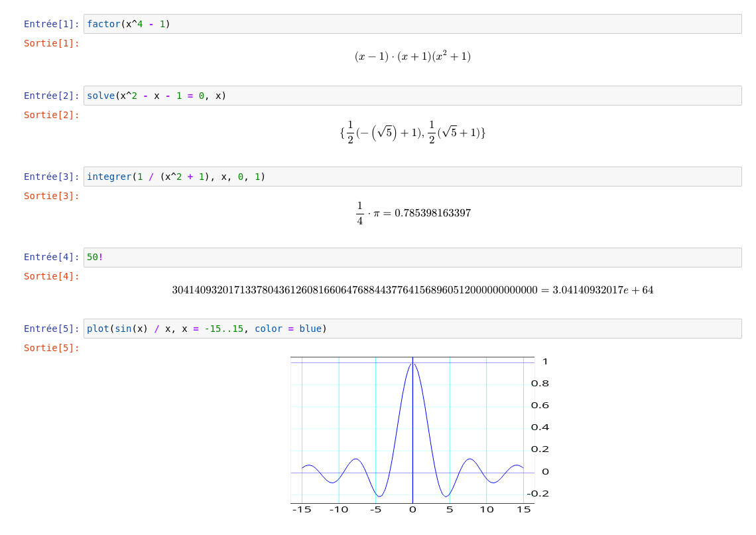Click the Sortie[1]: output label

click(x=52, y=43)
